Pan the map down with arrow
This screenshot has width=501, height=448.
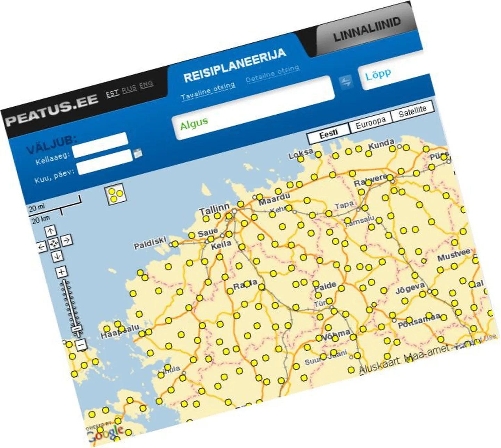pos(57,256)
